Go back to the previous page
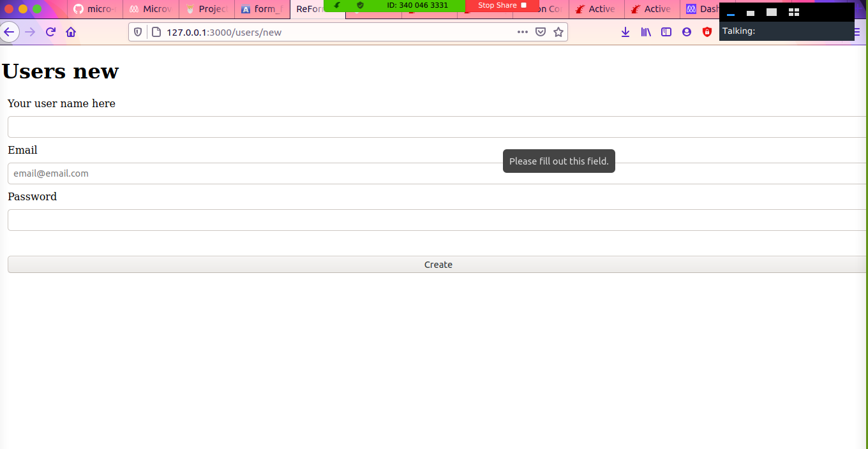 pos(8,32)
